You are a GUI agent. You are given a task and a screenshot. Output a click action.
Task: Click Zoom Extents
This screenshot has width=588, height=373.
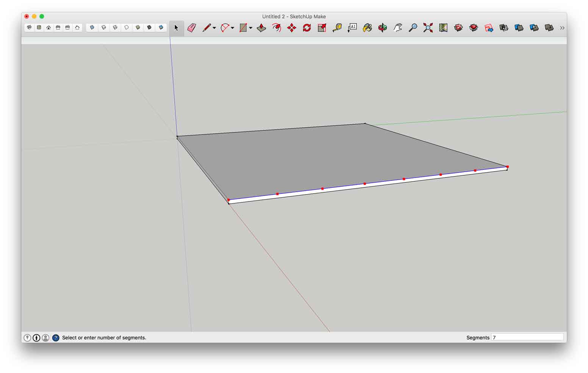428,28
